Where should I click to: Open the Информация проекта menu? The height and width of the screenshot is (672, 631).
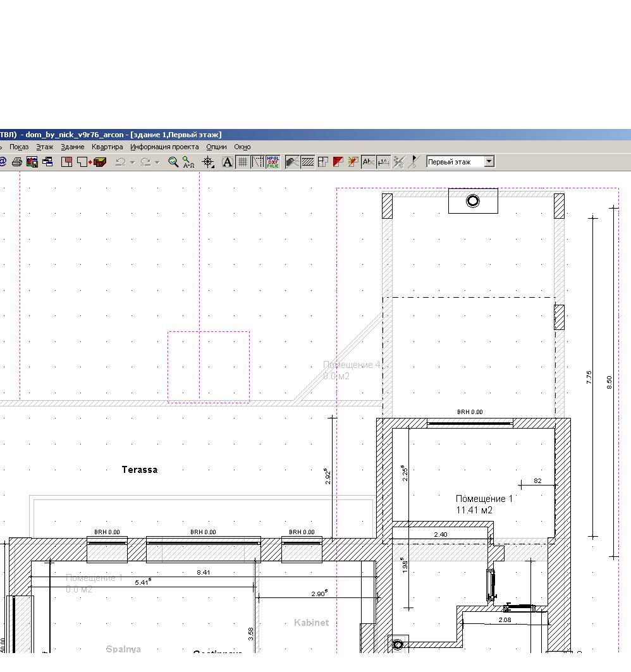pos(164,147)
